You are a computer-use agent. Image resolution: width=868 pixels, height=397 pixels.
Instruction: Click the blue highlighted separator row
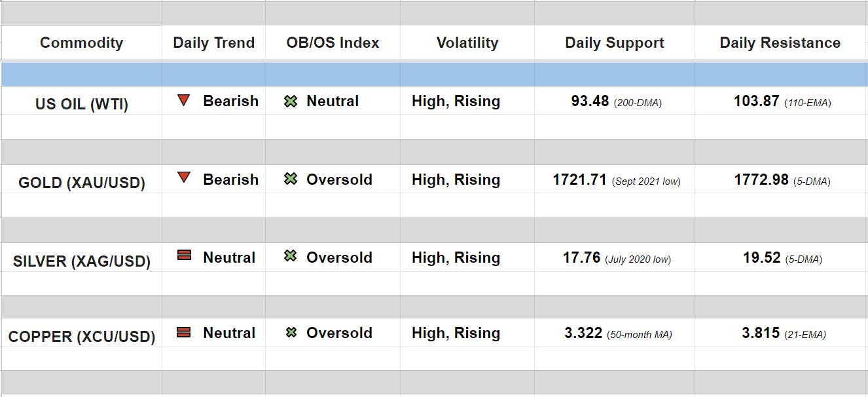click(x=433, y=75)
